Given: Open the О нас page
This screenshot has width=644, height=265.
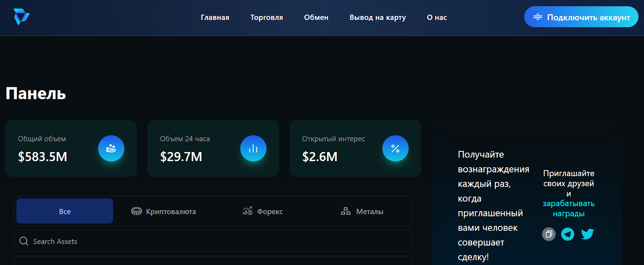Looking at the screenshot, I should click(437, 18).
